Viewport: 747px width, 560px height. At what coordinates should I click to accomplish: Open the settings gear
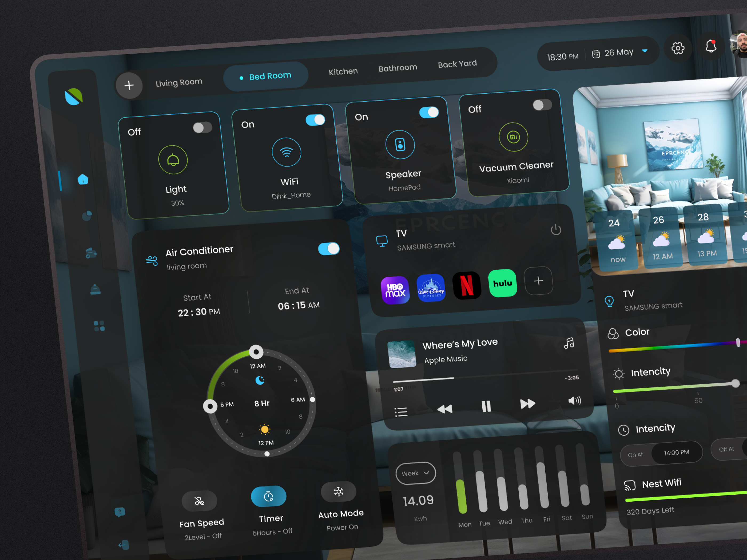pyautogui.click(x=678, y=49)
